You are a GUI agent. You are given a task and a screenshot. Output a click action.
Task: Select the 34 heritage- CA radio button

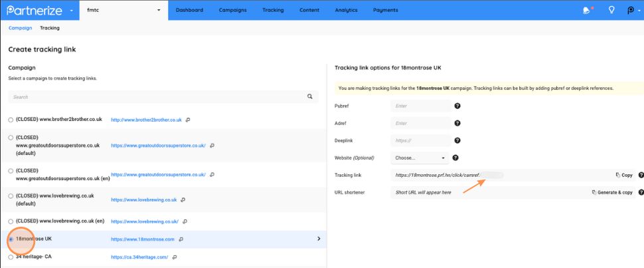(11, 257)
